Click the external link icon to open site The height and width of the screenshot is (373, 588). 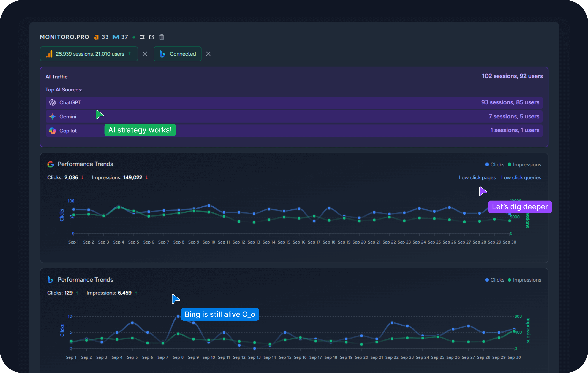tap(152, 37)
